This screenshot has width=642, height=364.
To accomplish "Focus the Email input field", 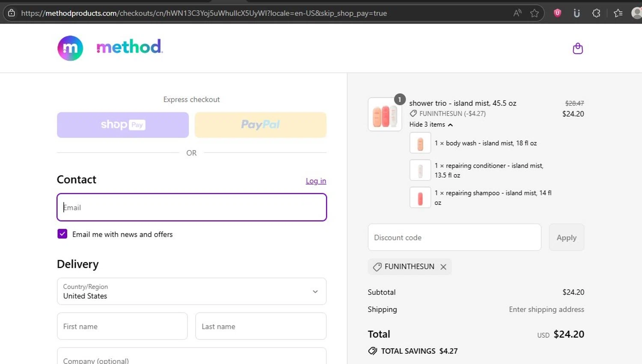I will click(x=192, y=207).
